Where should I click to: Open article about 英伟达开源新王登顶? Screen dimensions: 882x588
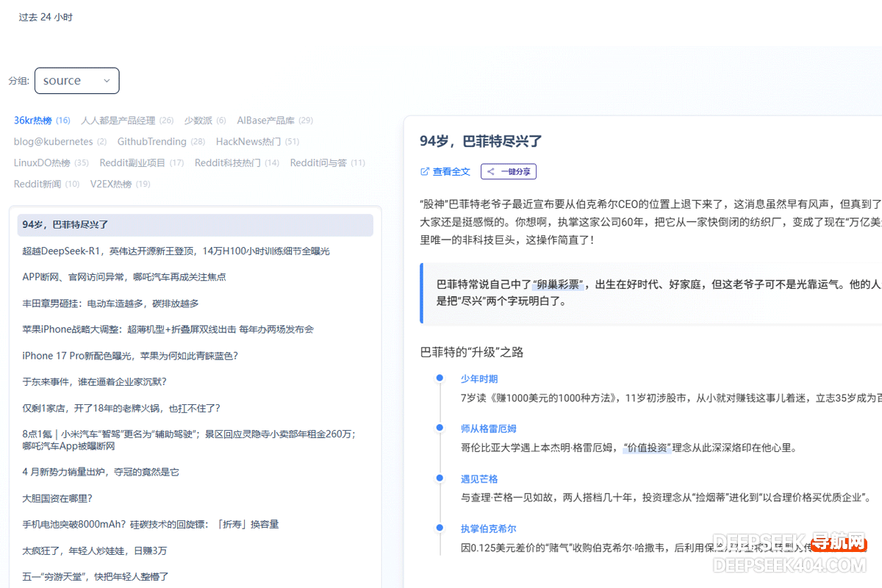pyautogui.click(x=176, y=251)
